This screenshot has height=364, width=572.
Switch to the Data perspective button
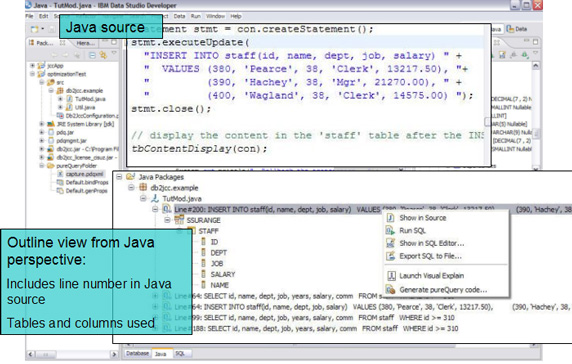coord(517,29)
